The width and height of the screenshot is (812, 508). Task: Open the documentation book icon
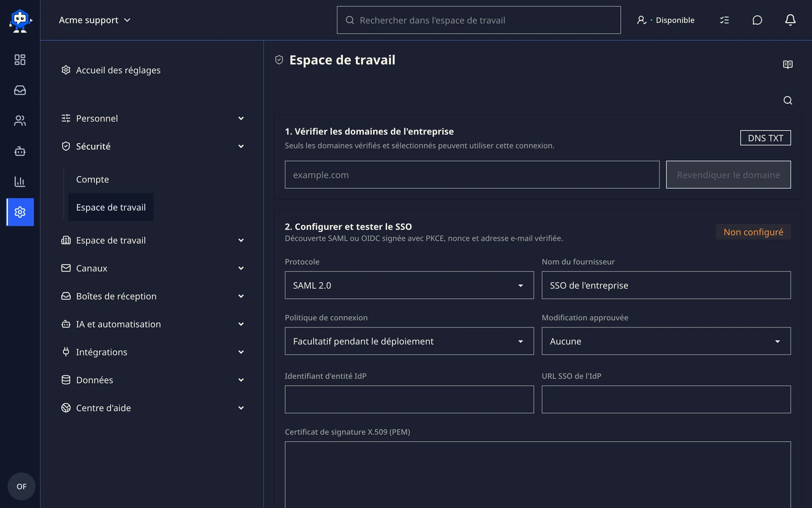coord(788,65)
